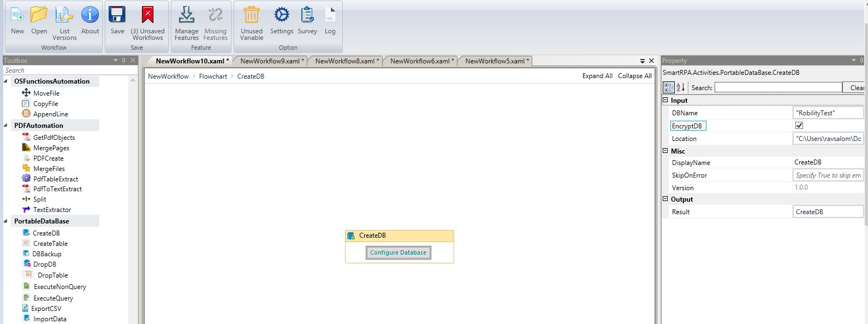868x324 pixels.
Task: Go to NewWorkflow in the breadcrumb
Action: click(x=168, y=76)
